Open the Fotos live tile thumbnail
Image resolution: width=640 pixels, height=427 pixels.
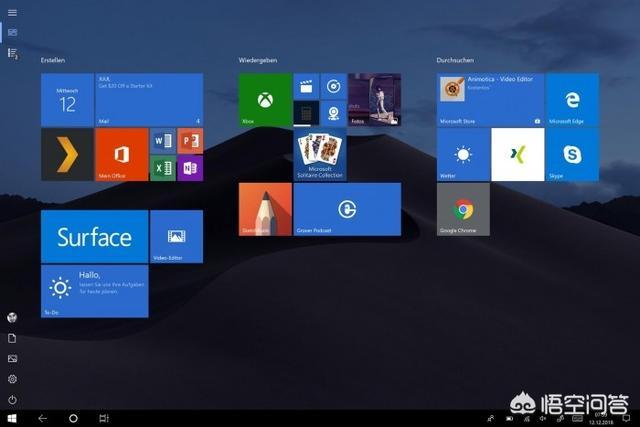(x=374, y=99)
